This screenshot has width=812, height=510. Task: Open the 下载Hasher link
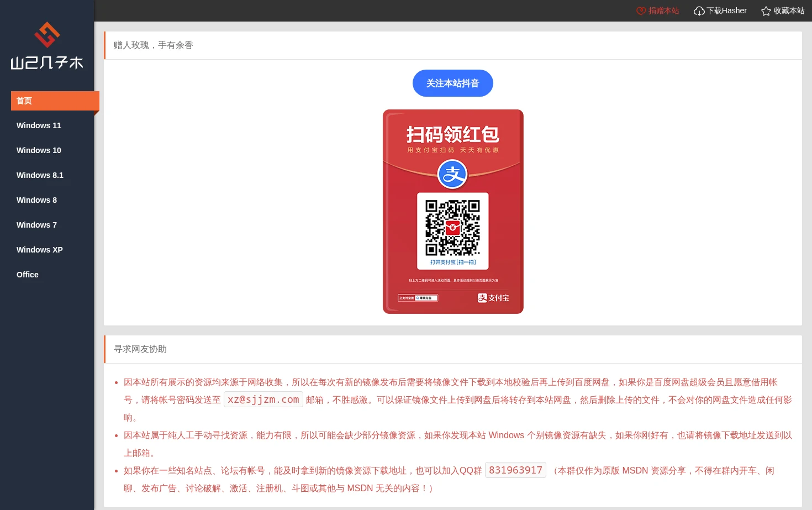tap(720, 10)
